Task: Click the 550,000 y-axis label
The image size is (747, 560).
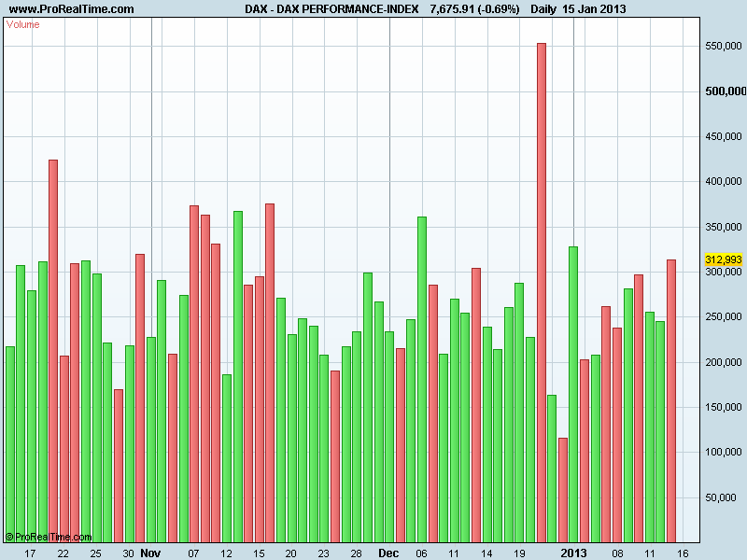Action: [723, 46]
